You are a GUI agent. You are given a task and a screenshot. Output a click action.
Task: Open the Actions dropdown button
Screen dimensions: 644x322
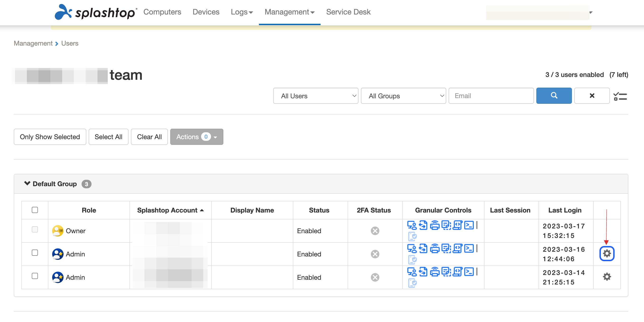coord(197,137)
